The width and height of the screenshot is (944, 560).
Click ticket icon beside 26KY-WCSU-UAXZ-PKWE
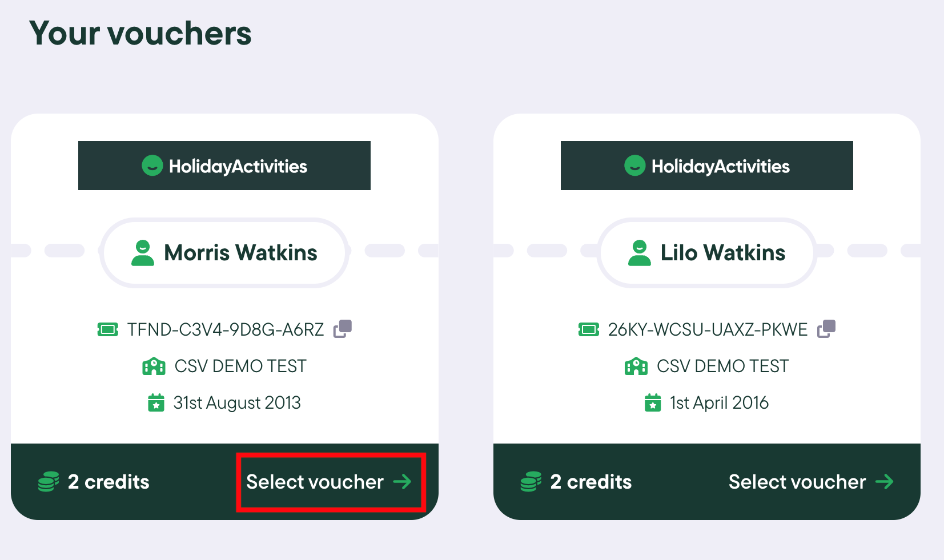pyautogui.click(x=589, y=329)
